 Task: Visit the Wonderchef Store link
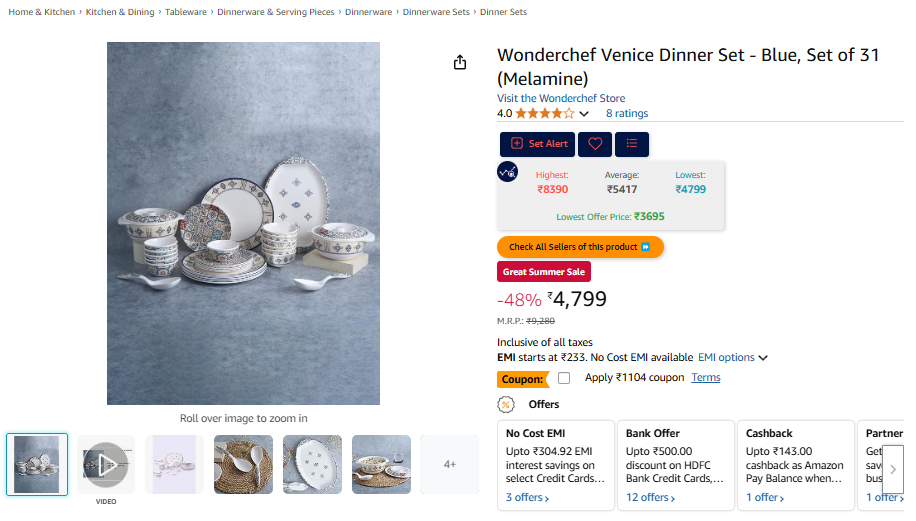pyautogui.click(x=561, y=98)
